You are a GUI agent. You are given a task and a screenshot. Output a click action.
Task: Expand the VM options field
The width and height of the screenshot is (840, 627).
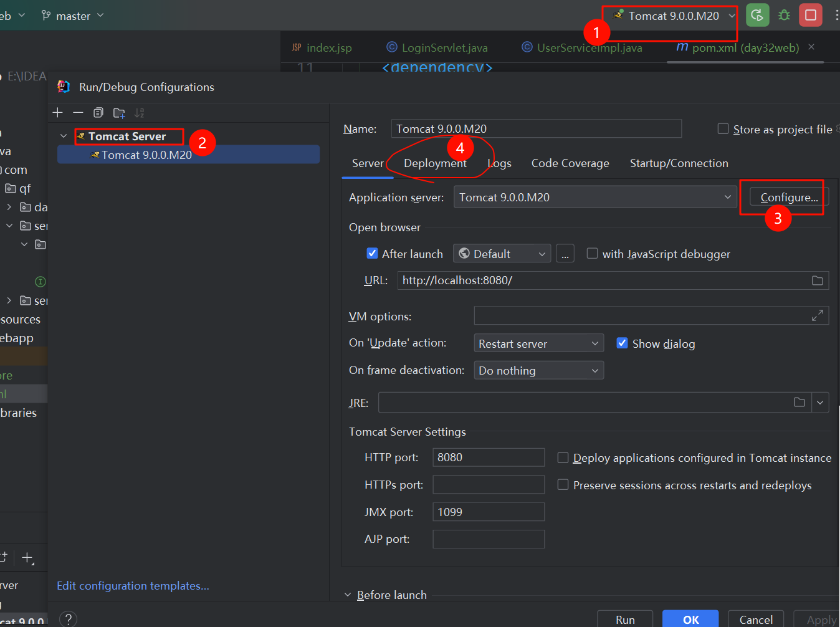click(x=818, y=316)
